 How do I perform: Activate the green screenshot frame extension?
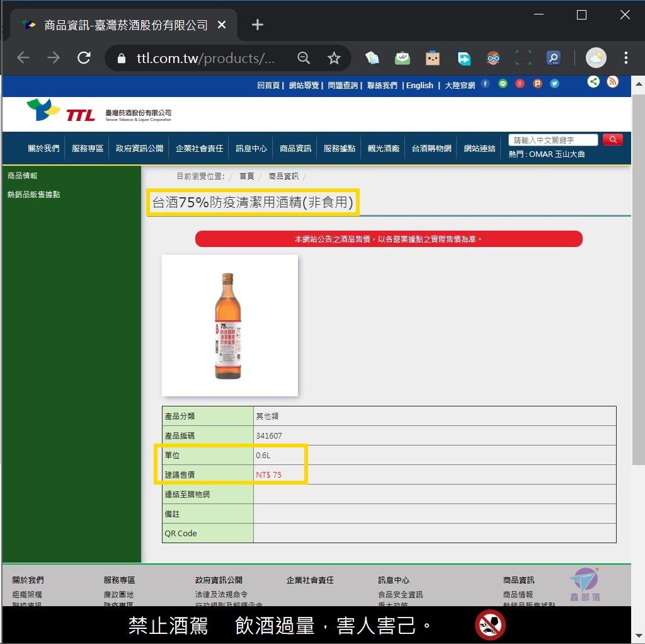pyautogui.click(x=523, y=58)
